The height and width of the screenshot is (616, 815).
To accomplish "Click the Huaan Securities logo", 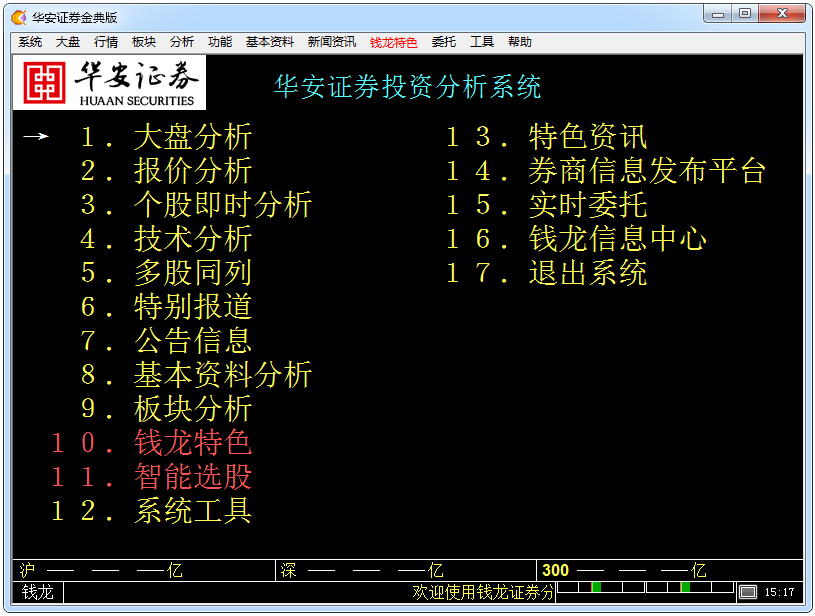I will point(109,83).
